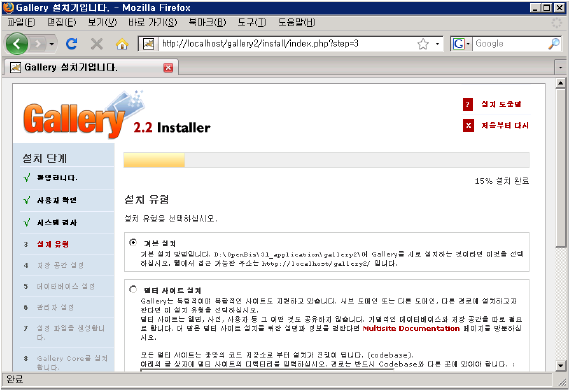Screen dimensions: 569x390
Task: Click the vertical scrollbar down arrow
Action: (561, 365)
